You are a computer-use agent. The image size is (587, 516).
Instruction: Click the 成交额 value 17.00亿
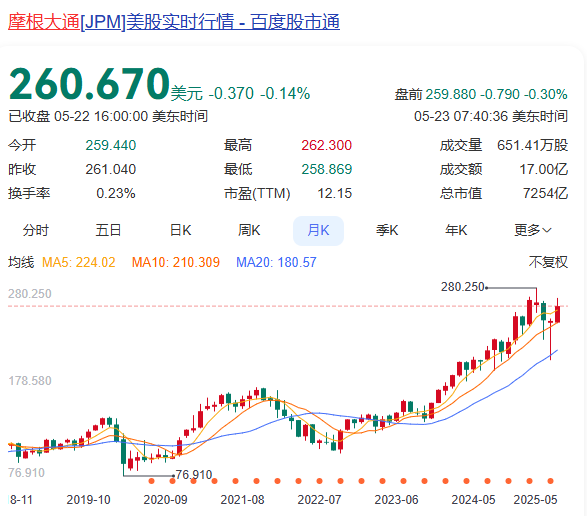[544, 169]
